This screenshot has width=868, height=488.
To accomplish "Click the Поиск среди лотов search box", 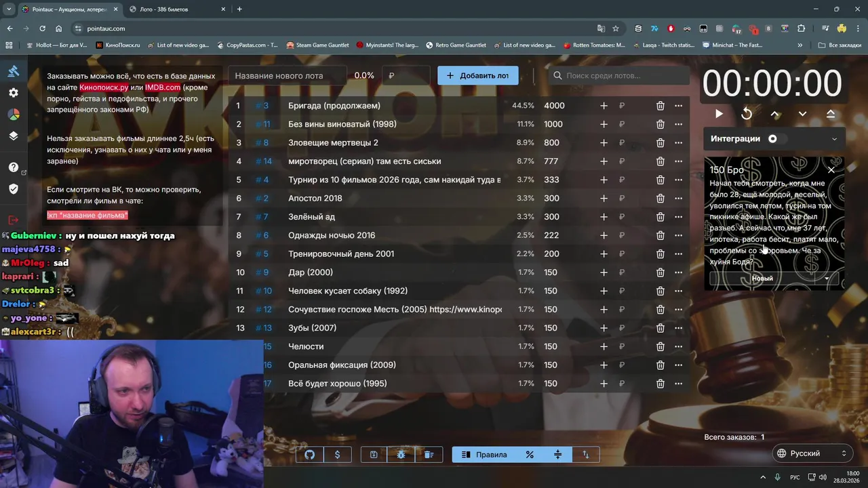I will [619, 76].
